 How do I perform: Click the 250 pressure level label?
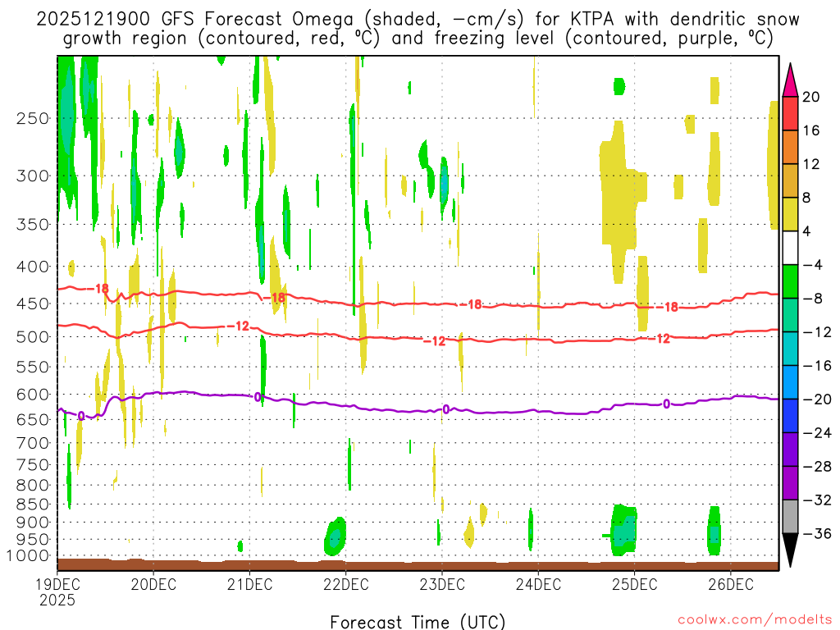point(33,118)
